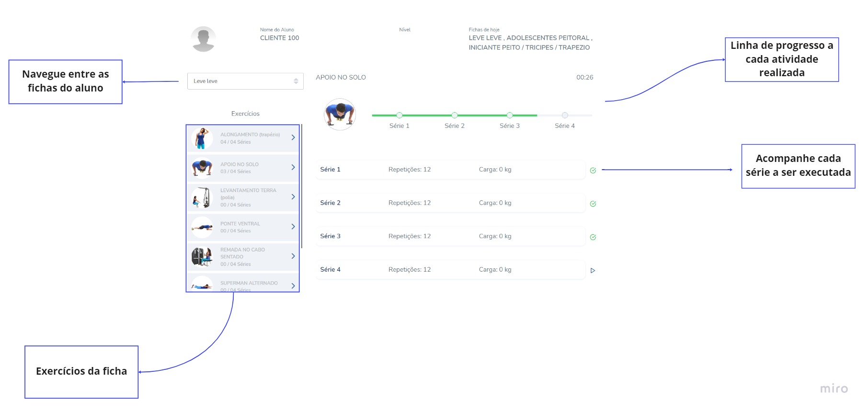The height and width of the screenshot is (413, 868).
Task: Start Série 4 with the play icon
Action: pyautogui.click(x=593, y=271)
